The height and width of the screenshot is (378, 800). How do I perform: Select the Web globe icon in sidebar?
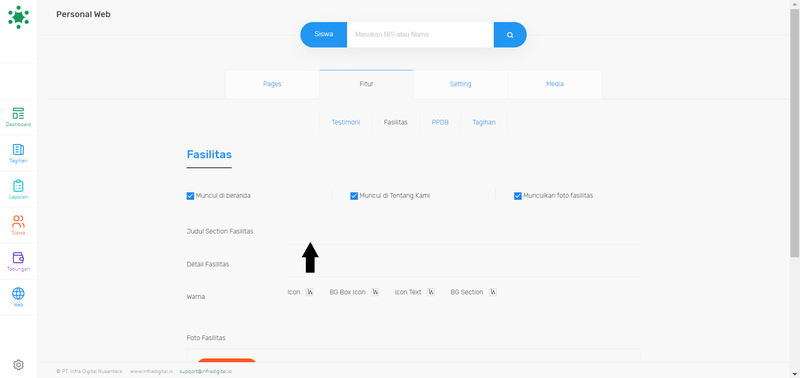[18, 297]
